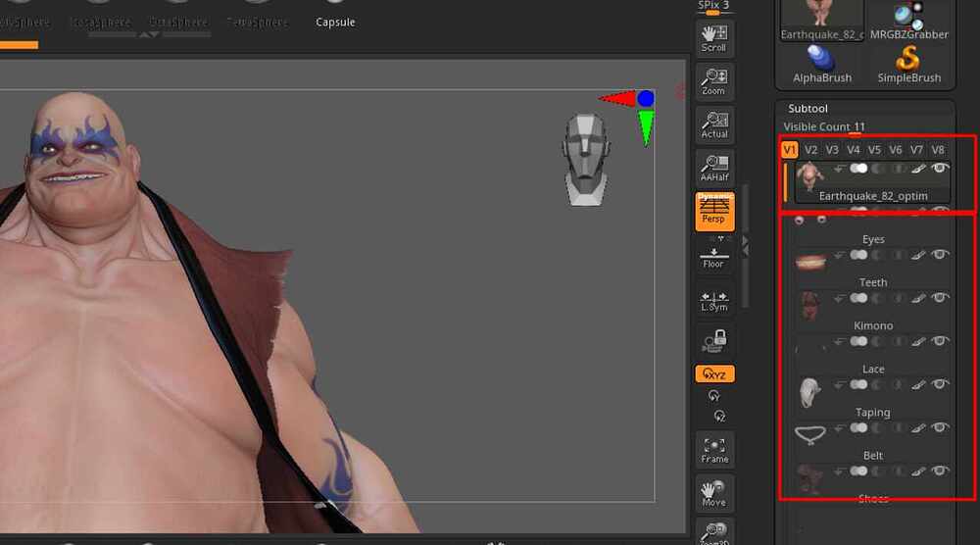Hide the Kimono subtool with its eye icon
Viewport: 980px width, 545px height.
939,298
